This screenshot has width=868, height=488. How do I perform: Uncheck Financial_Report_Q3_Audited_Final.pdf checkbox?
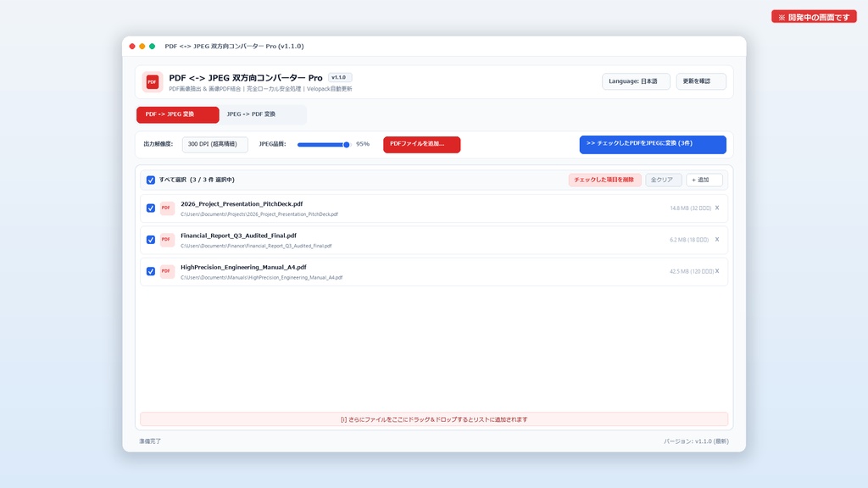click(x=151, y=240)
